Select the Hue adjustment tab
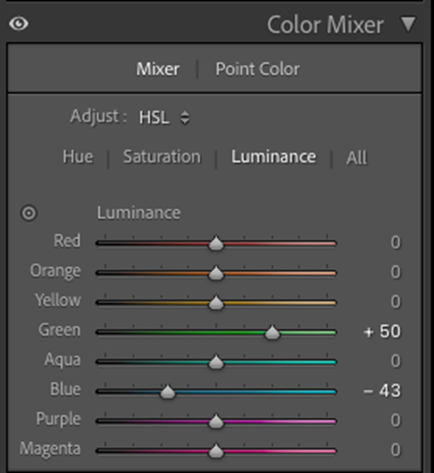The height and width of the screenshot is (473, 434). pos(78,157)
